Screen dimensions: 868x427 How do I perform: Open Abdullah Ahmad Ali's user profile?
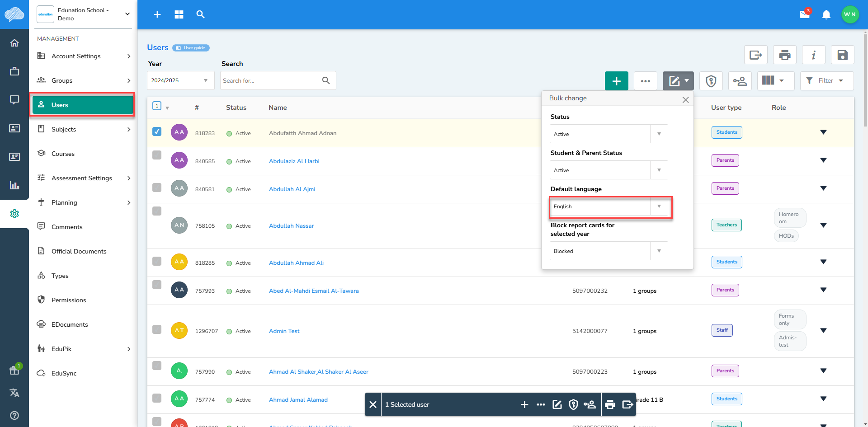coord(296,263)
